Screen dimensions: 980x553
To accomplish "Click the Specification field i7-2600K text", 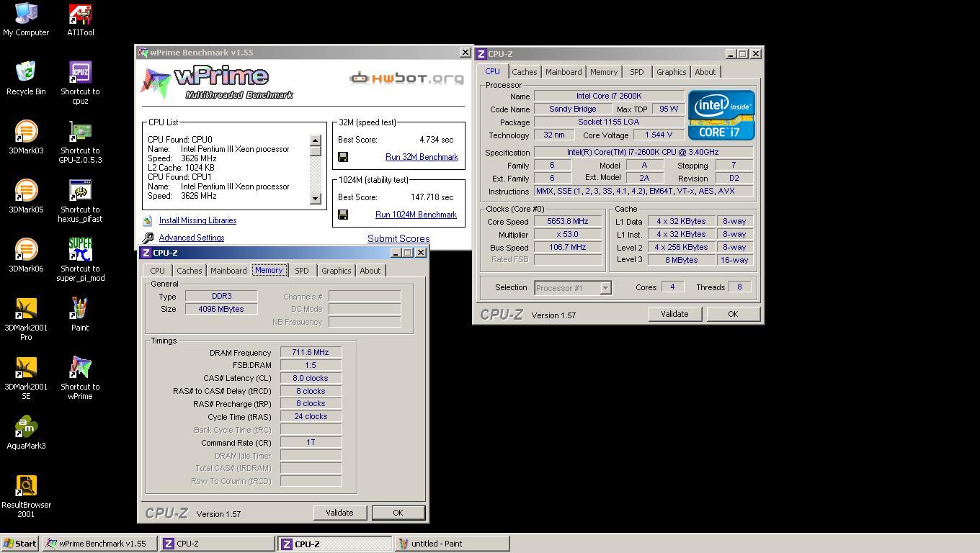I will click(x=643, y=153).
